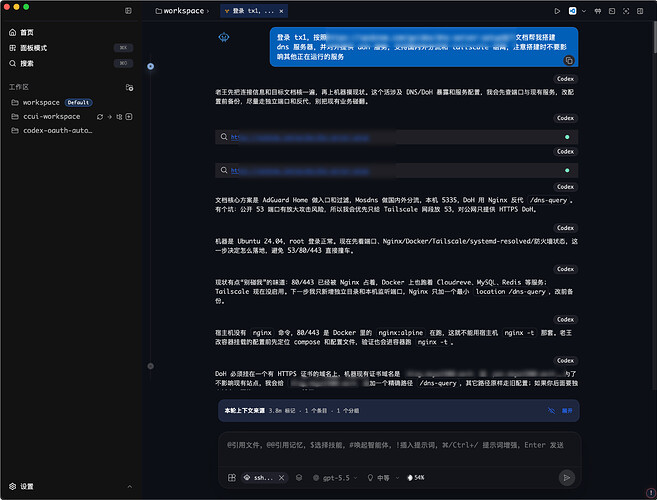
Task: Open in VS Code icon
Action: coord(572,11)
